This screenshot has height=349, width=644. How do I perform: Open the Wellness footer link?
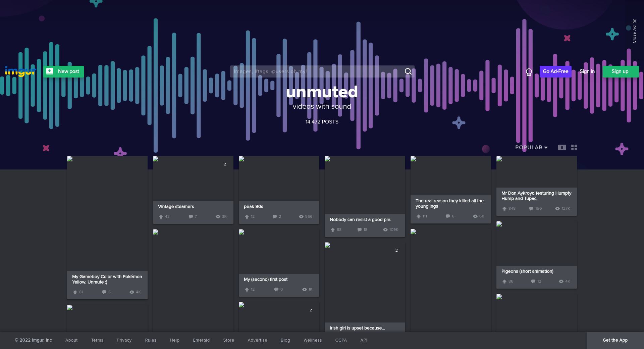313,340
